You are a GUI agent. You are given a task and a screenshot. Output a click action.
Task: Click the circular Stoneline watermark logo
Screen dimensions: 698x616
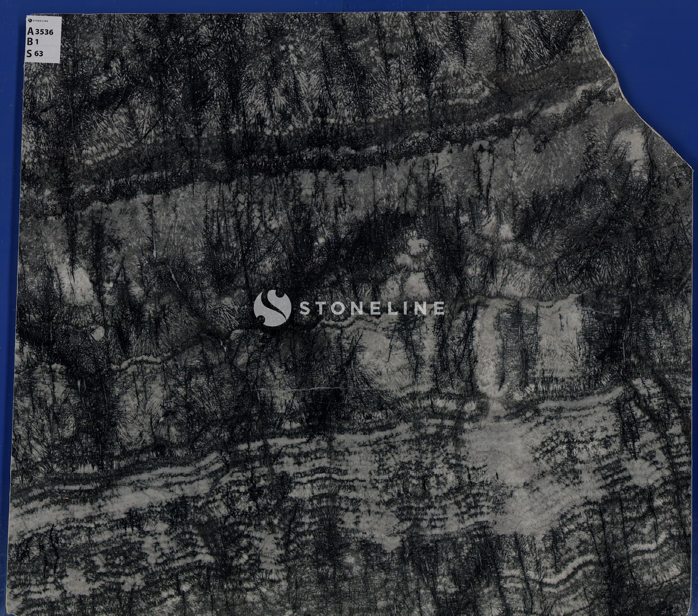pos(272,307)
